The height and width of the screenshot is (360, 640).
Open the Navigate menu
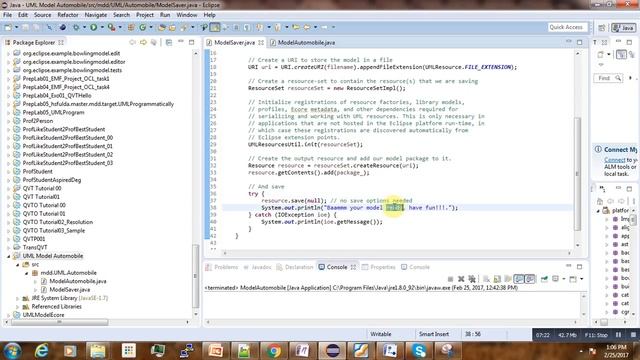96,15
